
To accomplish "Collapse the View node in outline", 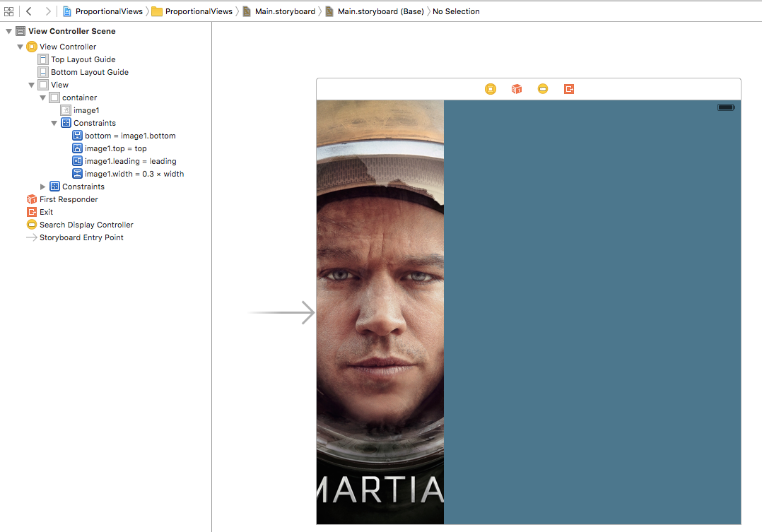I will (31, 85).
